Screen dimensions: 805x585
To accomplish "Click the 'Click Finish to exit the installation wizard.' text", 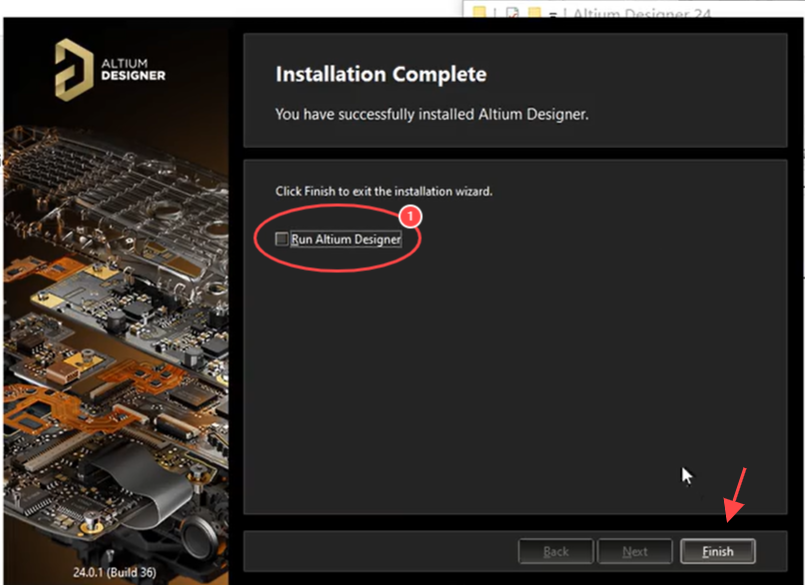I will click(x=384, y=191).
